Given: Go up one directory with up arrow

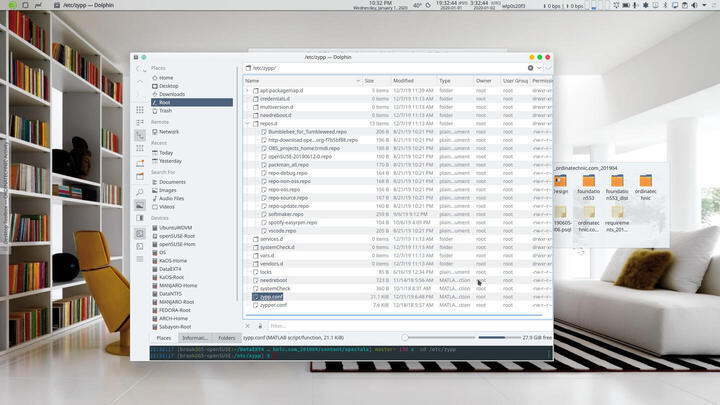Looking at the screenshot, I should [140, 81].
